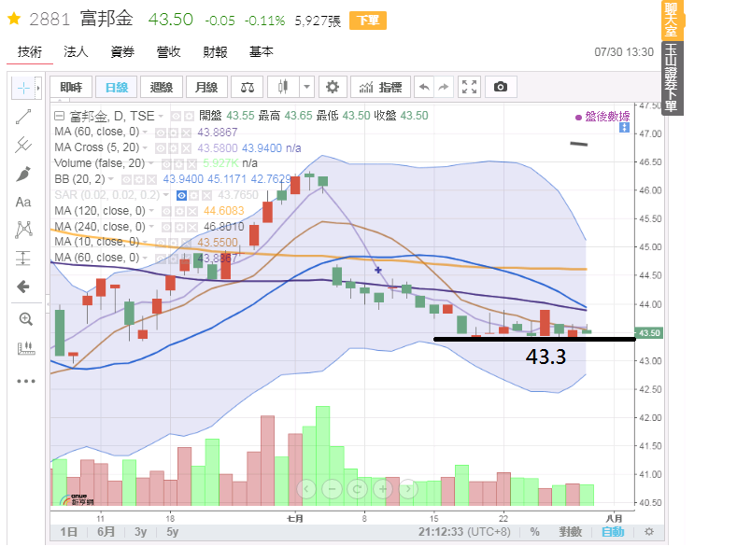
Task: Select the 月線 monthly interval
Action: (206, 87)
